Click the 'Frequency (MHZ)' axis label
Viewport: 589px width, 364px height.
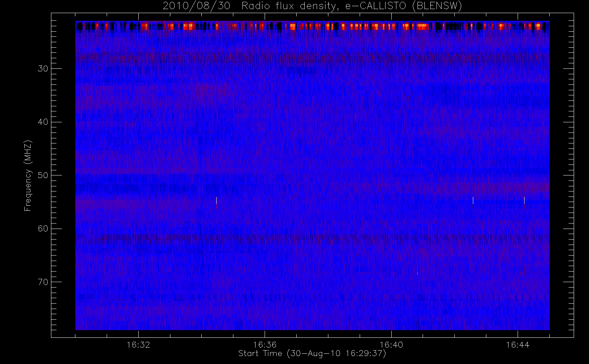(x=28, y=175)
